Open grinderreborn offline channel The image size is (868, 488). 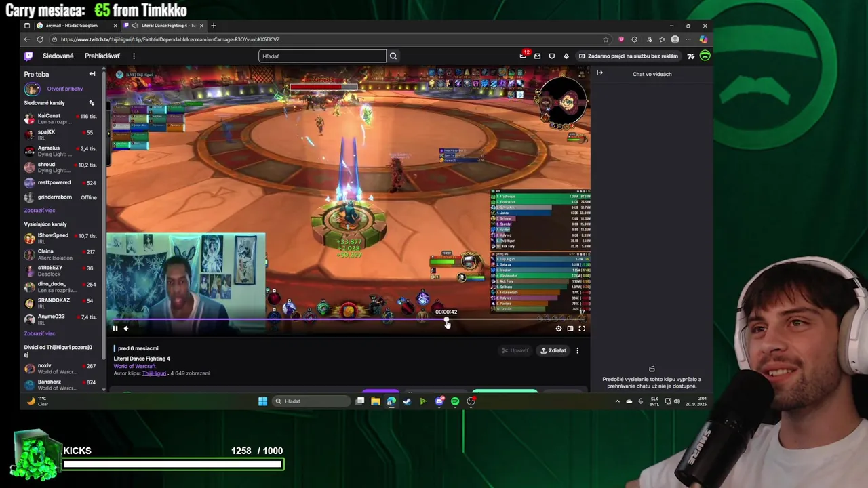[x=60, y=197]
